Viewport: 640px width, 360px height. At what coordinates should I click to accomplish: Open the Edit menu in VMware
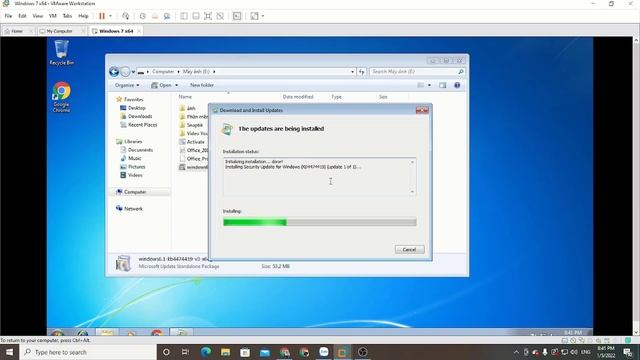[22, 16]
